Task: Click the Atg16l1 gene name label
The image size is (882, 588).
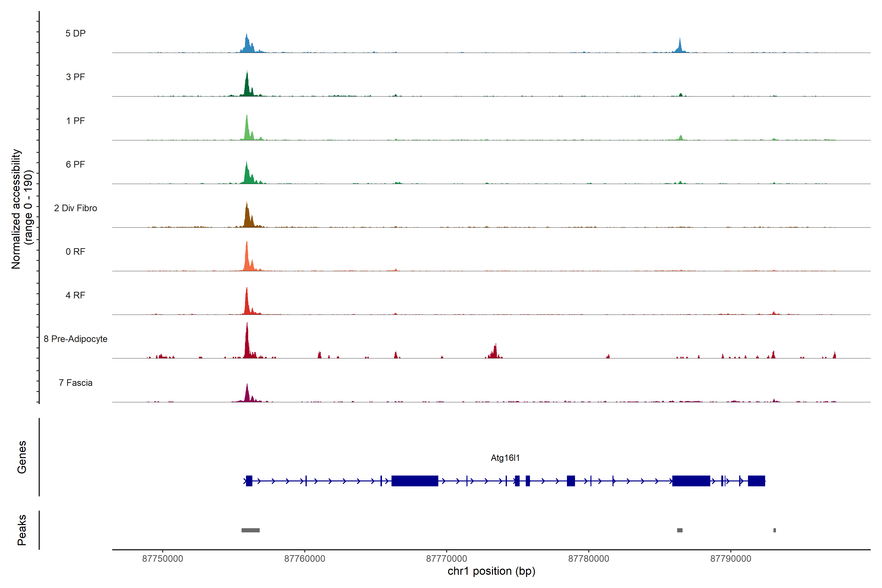Action: point(505,457)
